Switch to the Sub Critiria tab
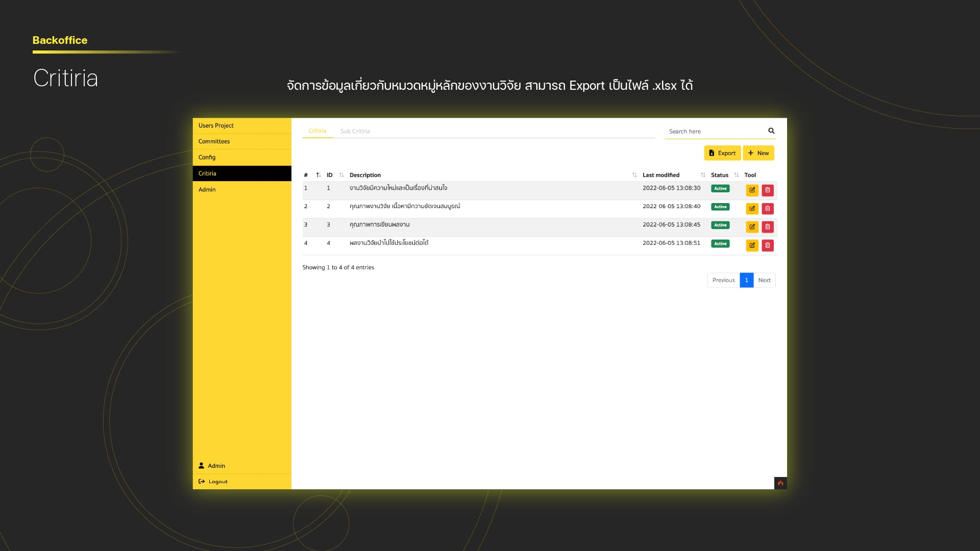 pos(355,131)
